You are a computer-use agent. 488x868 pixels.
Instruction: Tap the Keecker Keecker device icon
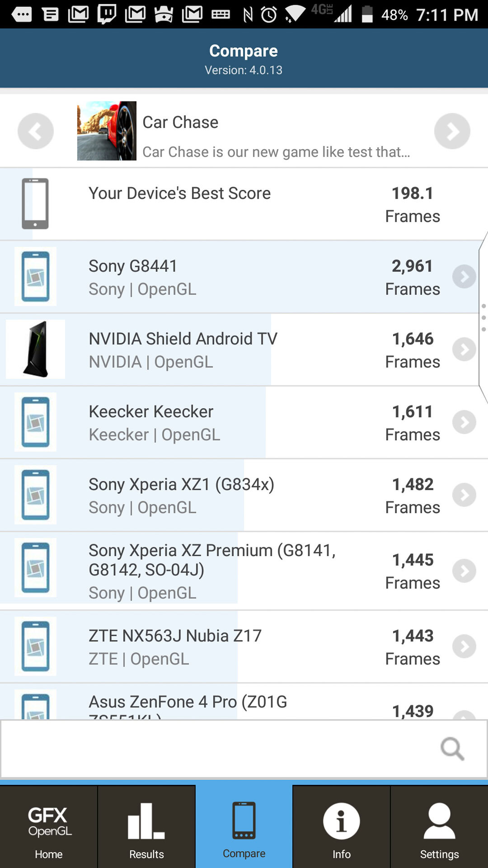pyautogui.click(x=35, y=422)
